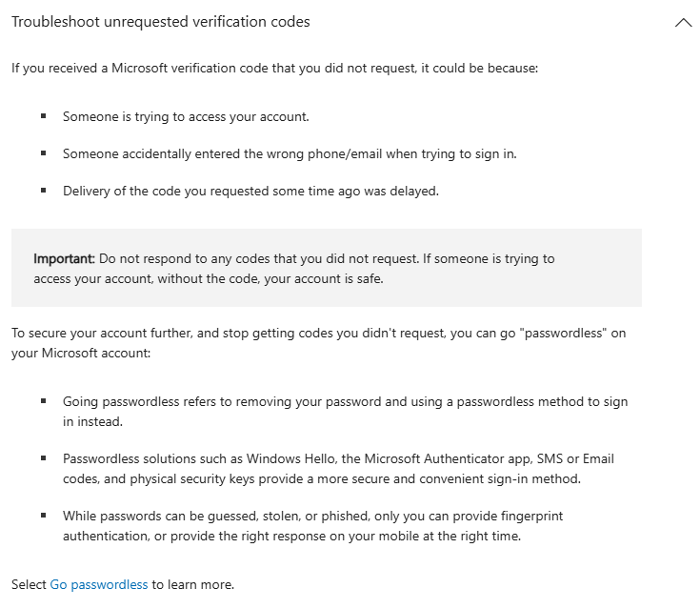Collapse section using the up chevron arrow
The width and height of the screenshot is (700, 609).
[x=683, y=23]
